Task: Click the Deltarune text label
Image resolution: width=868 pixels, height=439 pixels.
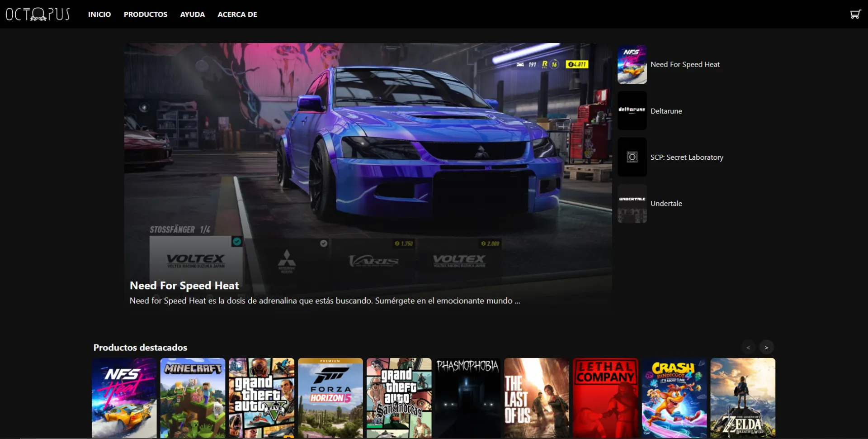Action: click(x=666, y=111)
